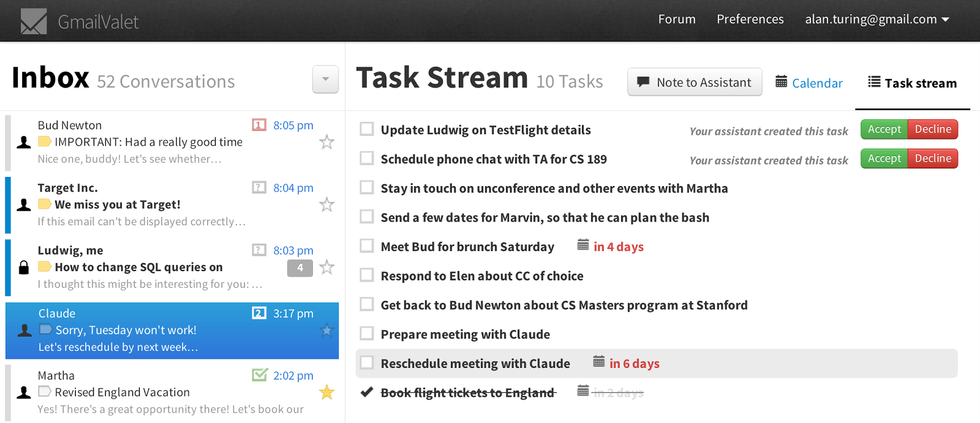Click the calendar icon beside 'in 6 days'
Viewport: 980px width, 423px height.
pyautogui.click(x=598, y=362)
